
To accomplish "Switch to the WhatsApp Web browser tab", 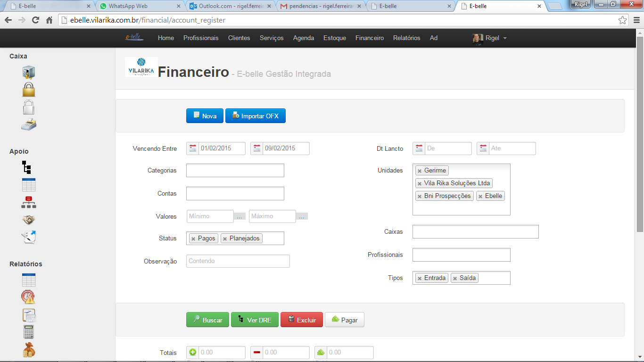I will click(139, 7).
